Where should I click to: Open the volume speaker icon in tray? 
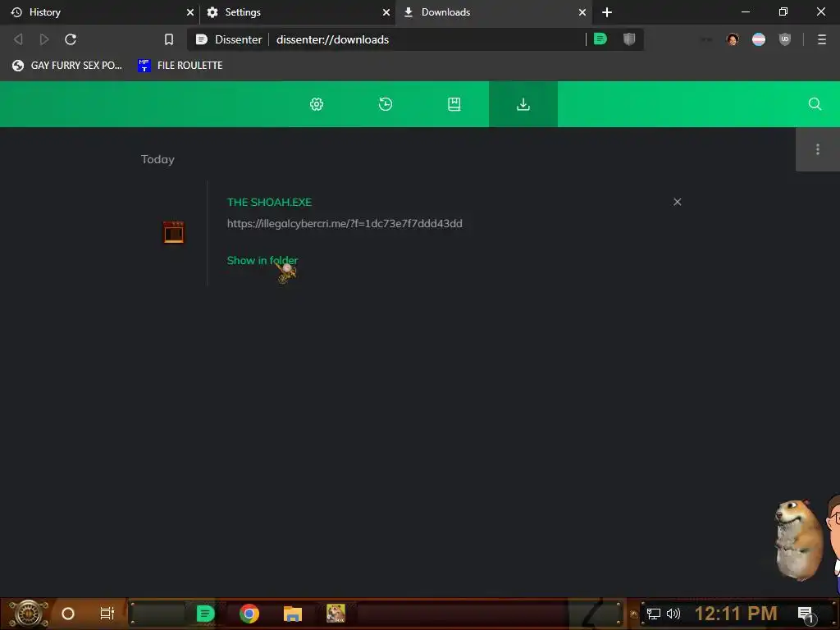(673, 614)
